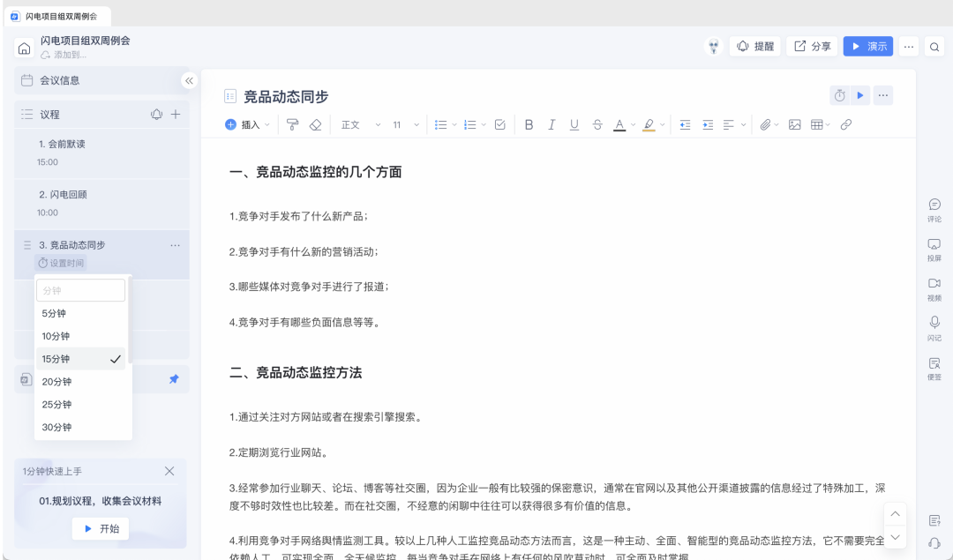Toggle the pin icon in sidebar
The height and width of the screenshot is (560, 953).
coord(174,379)
